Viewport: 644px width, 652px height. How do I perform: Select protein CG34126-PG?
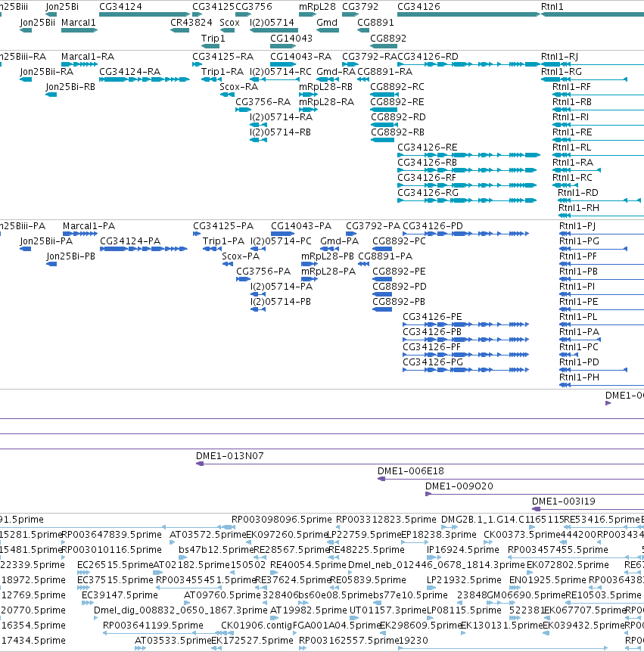[x=433, y=362]
